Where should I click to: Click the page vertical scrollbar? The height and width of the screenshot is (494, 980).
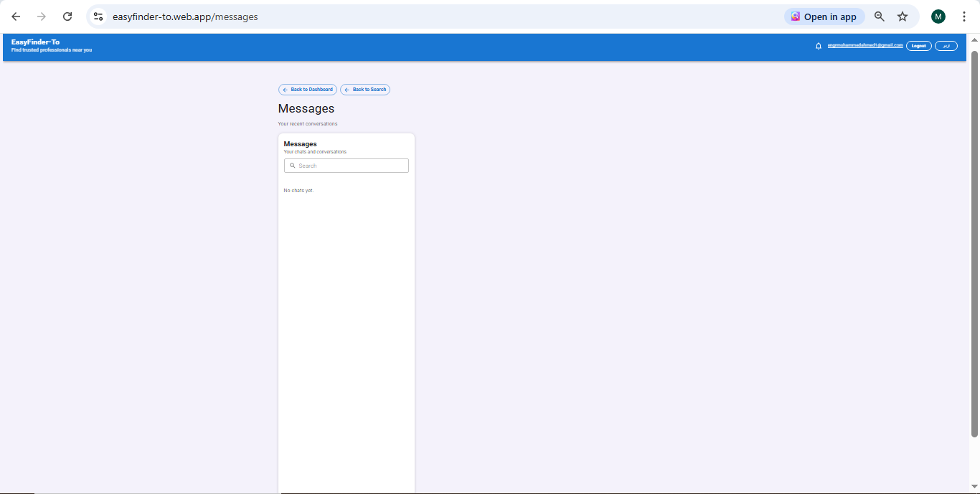[974, 244]
